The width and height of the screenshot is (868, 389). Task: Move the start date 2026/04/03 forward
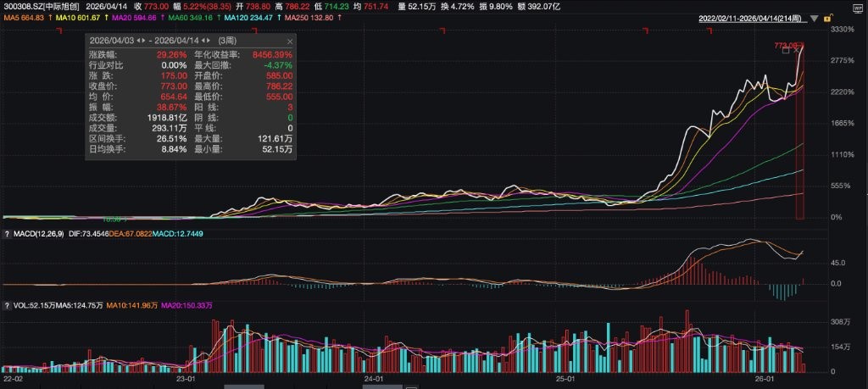(143, 41)
